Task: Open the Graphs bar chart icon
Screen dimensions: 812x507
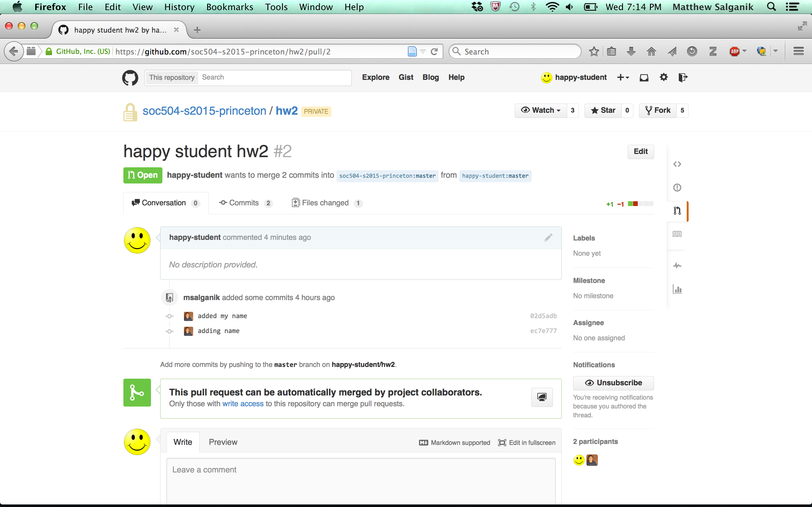Action: coord(677,289)
